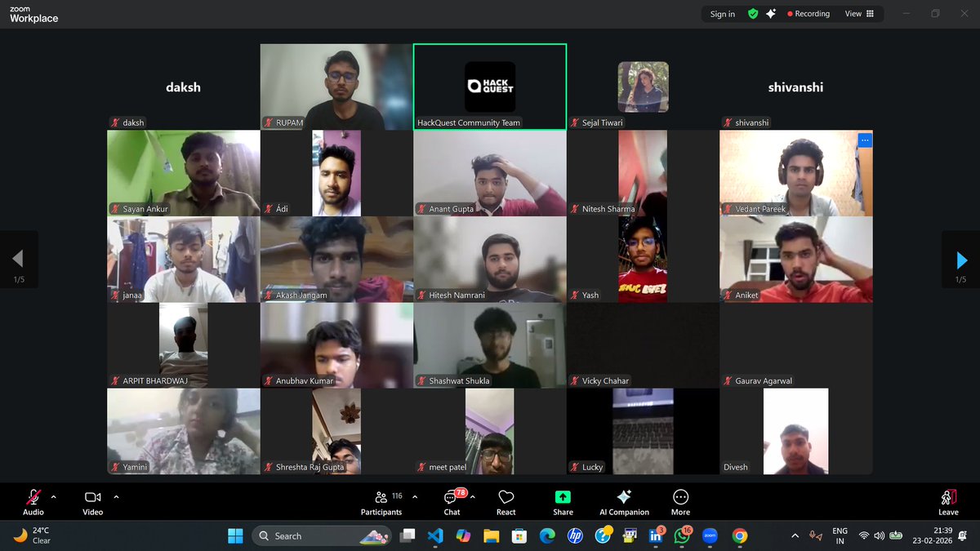Click the taskbar Search box
This screenshot has width=980, height=551.
point(323,535)
